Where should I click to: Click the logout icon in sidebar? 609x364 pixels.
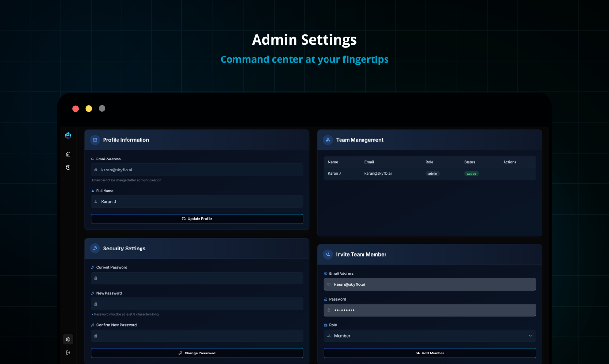click(x=68, y=353)
